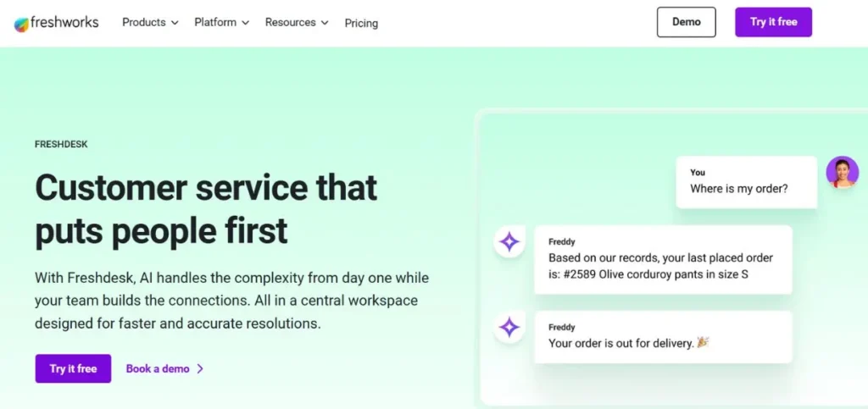Click 'Your order is out for delivery' message
The width and height of the screenshot is (868, 409).
[x=663, y=337]
